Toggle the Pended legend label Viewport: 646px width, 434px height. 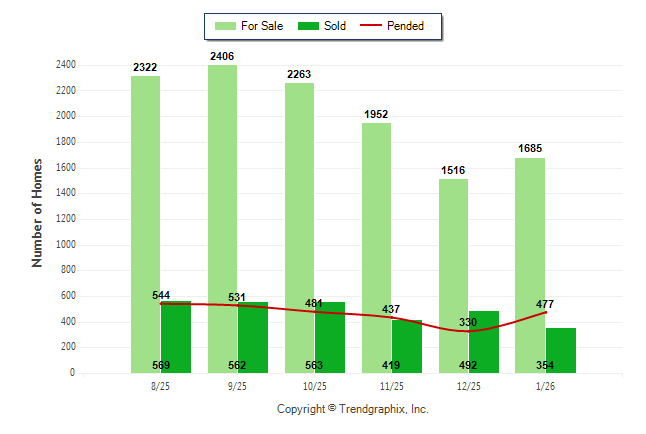[x=406, y=26]
